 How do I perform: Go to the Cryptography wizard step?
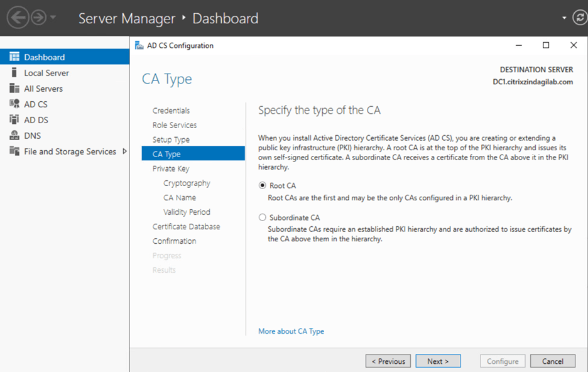click(187, 183)
